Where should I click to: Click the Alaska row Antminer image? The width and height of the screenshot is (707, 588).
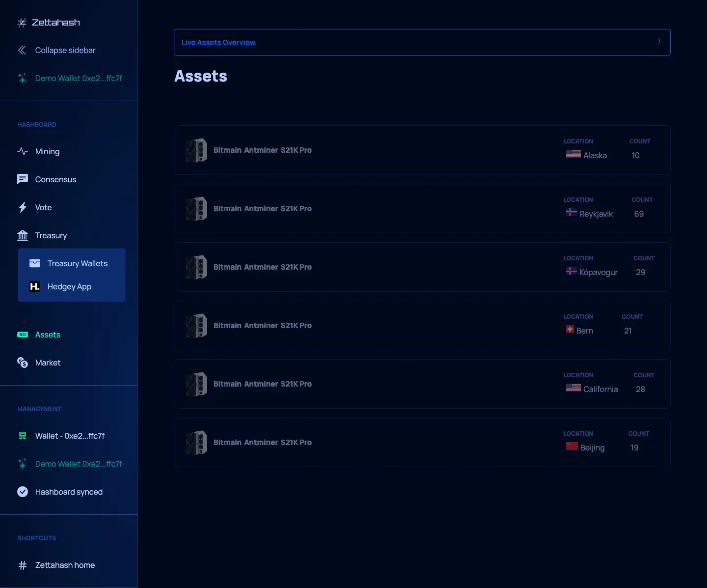pos(196,150)
